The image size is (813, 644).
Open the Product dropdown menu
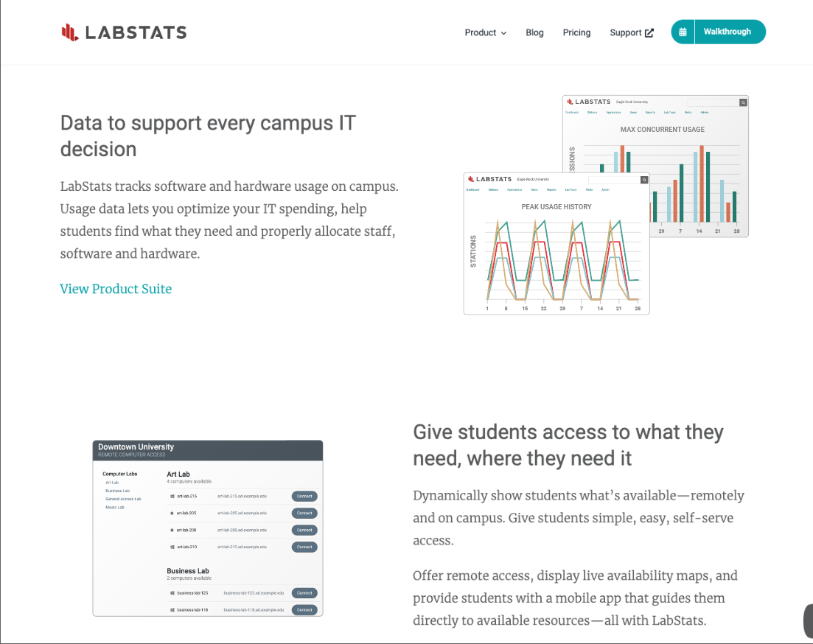pos(485,32)
